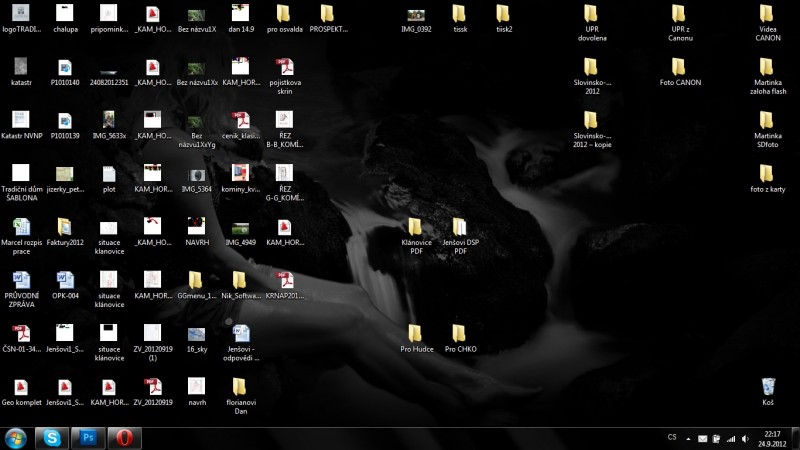Open the taskbar clock showing 22:17
800x450 pixels.
click(772, 438)
